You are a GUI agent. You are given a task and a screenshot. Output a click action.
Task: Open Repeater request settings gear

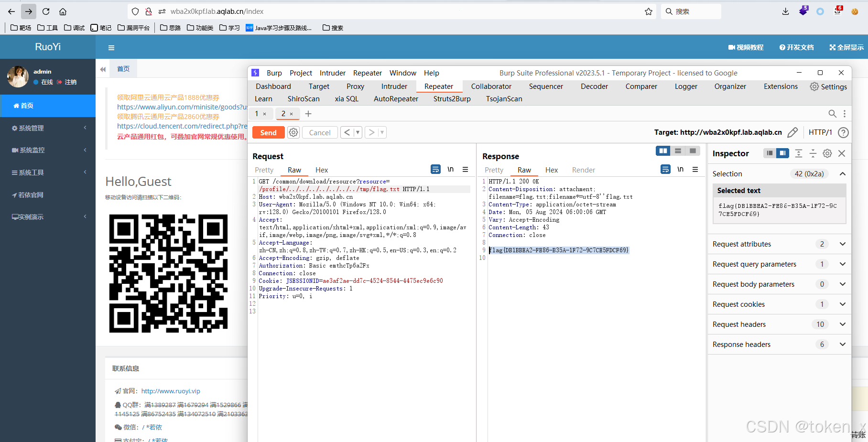pyautogui.click(x=293, y=132)
